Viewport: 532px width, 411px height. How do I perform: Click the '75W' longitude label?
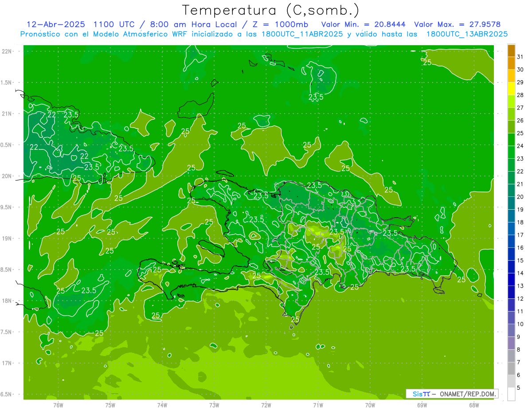110,405
